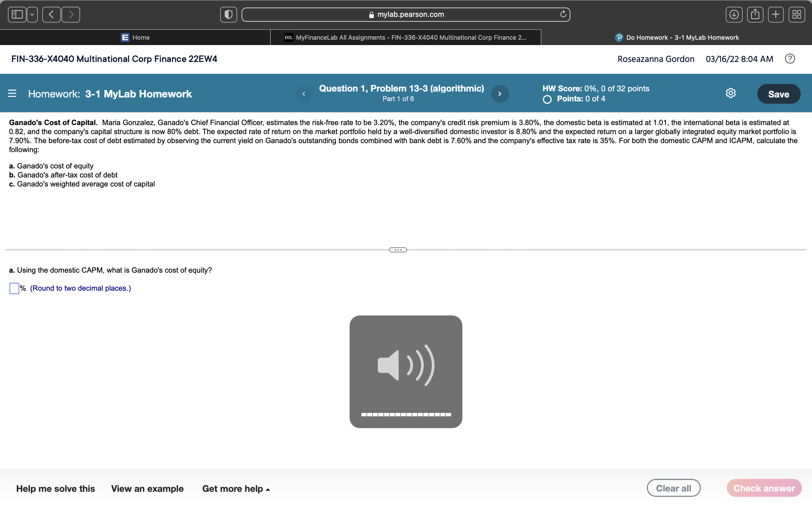This screenshot has height=507, width=812.
Task: Open the homework hamburger menu
Action: tap(12, 93)
